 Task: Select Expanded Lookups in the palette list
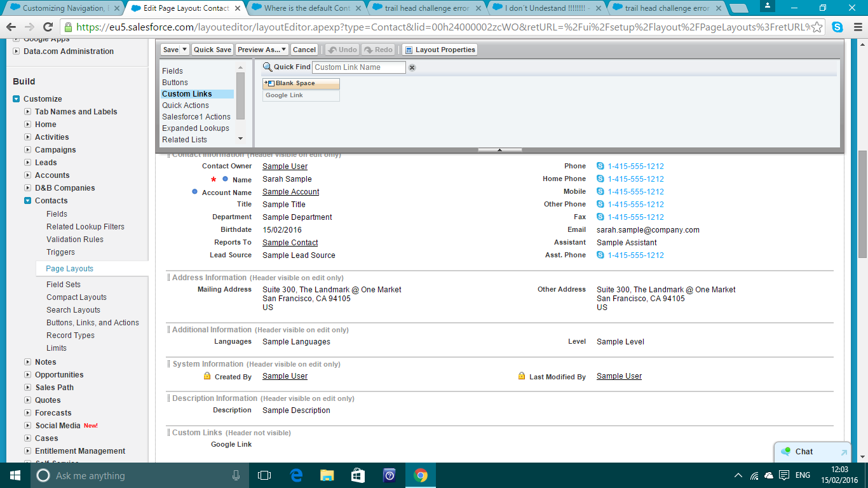coord(196,128)
